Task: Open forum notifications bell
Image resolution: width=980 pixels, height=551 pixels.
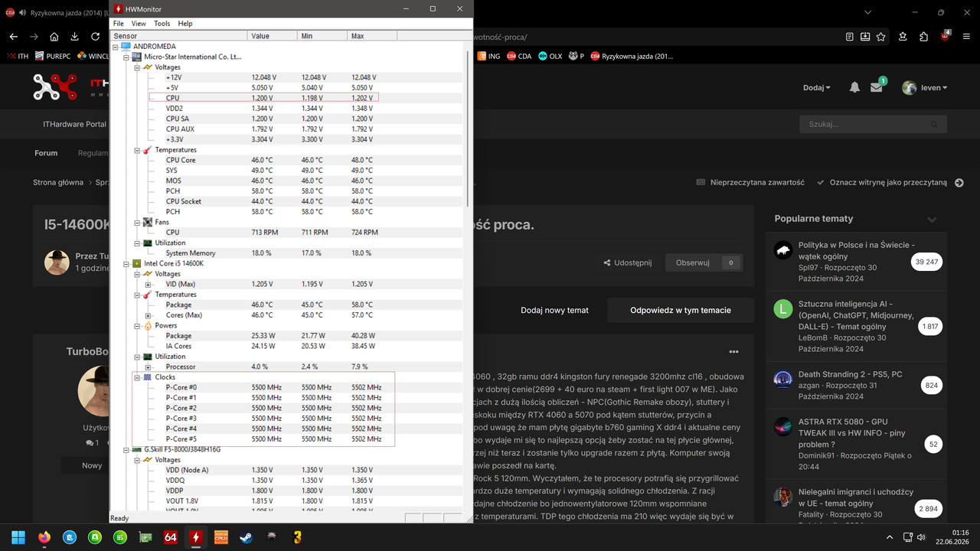Action: tap(854, 88)
